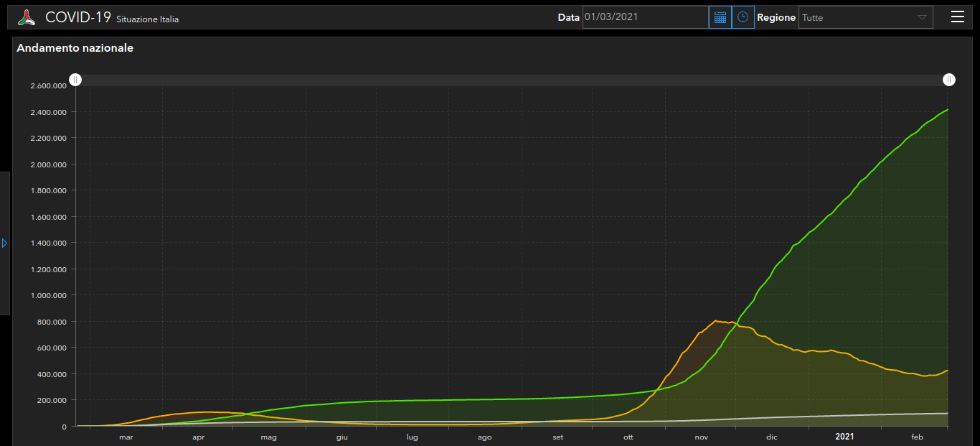Click the orange curve peak in November
The image size is (980, 446).
tap(716, 320)
